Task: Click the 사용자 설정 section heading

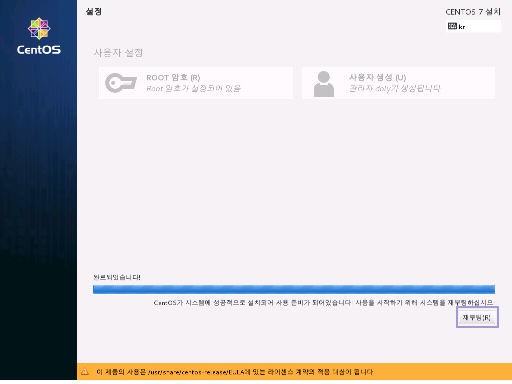Action: coord(118,53)
